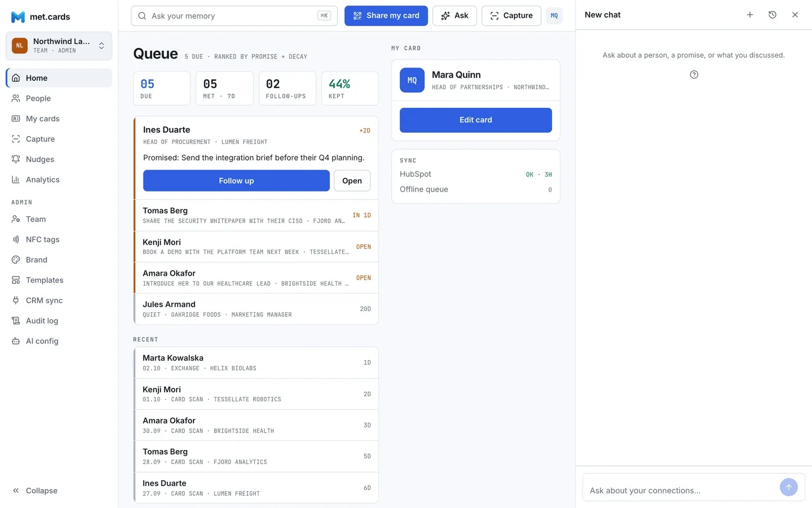Click Open button for Ines Duarte

(x=352, y=181)
